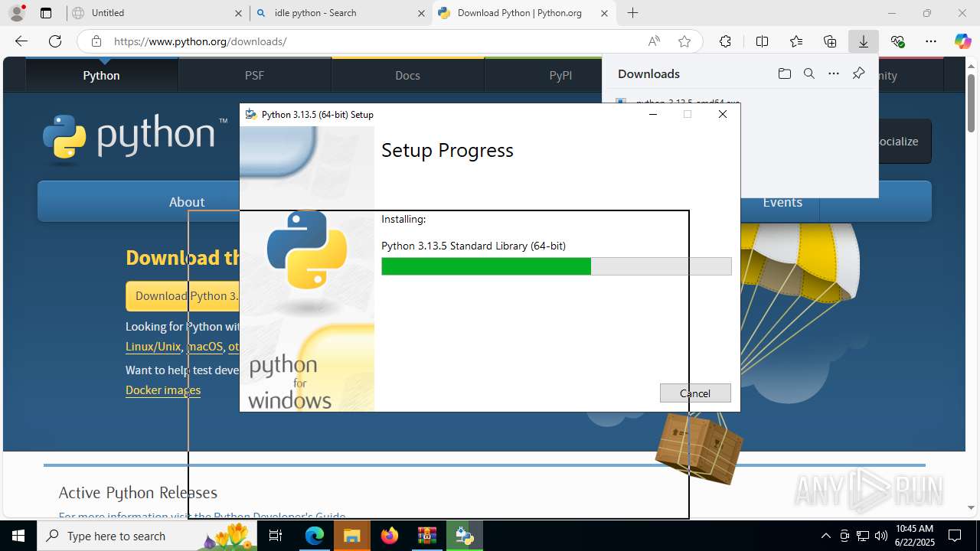
Task: Open Docs in top site navigation
Action: point(407,75)
